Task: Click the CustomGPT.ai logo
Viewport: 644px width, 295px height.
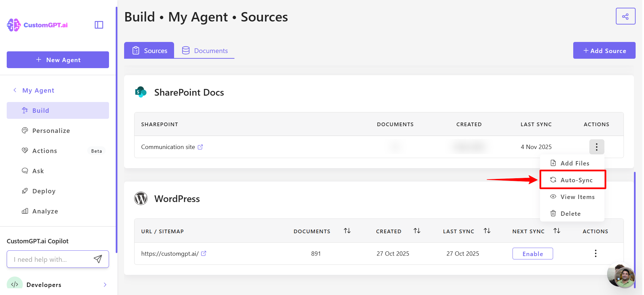Action: 37,25
